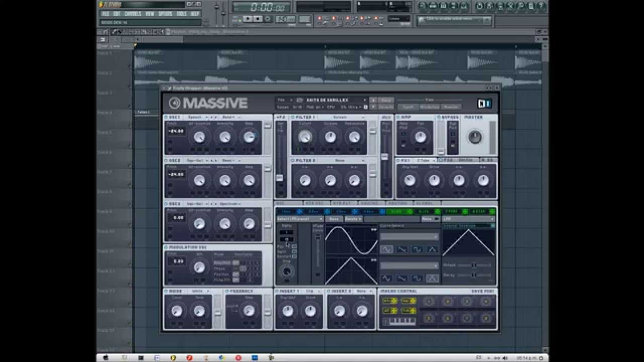Open the Windows Start menu
Image resolution: width=644 pixels, height=362 pixels.
[x=105, y=357]
